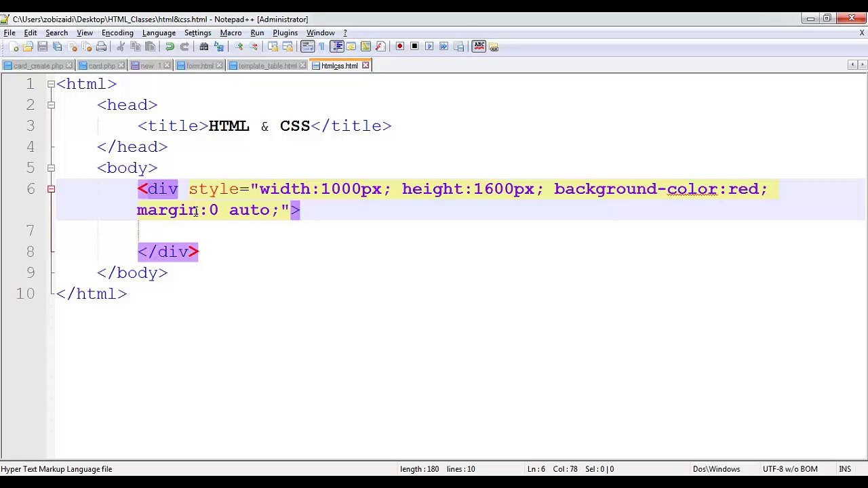Click the Open file toolbar icon

click(x=28, y=46)
